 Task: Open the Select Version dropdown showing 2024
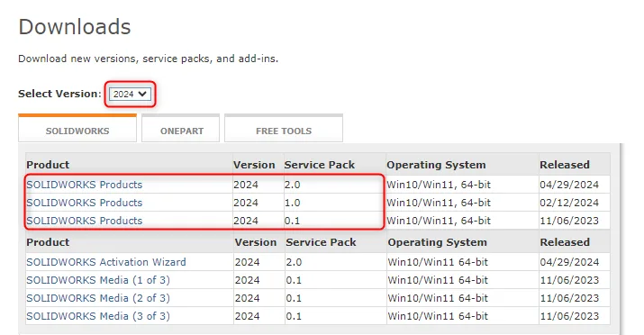131,94
